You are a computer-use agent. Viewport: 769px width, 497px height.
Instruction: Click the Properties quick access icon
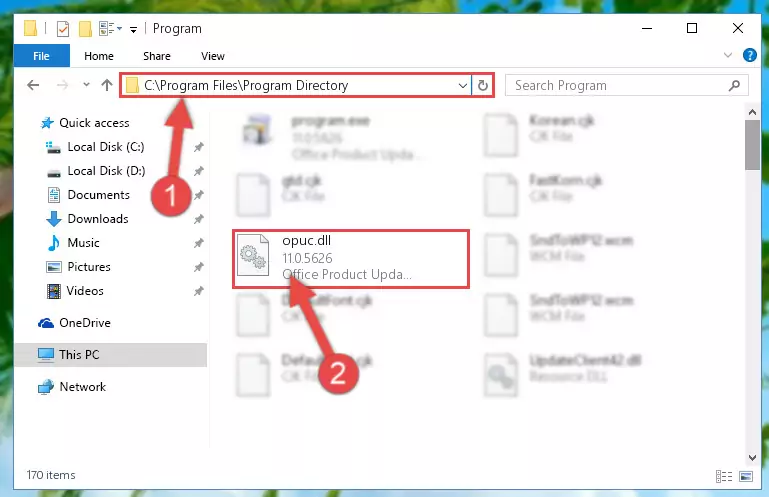(63, 29)
